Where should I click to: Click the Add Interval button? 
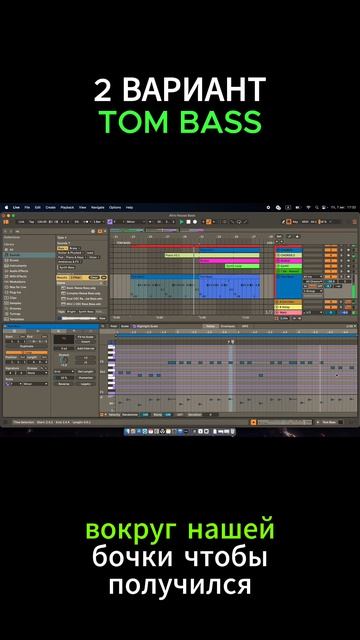86,348
